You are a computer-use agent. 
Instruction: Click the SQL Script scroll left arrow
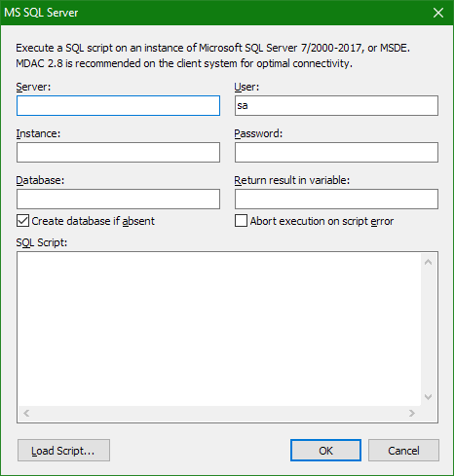pos(26,413)
